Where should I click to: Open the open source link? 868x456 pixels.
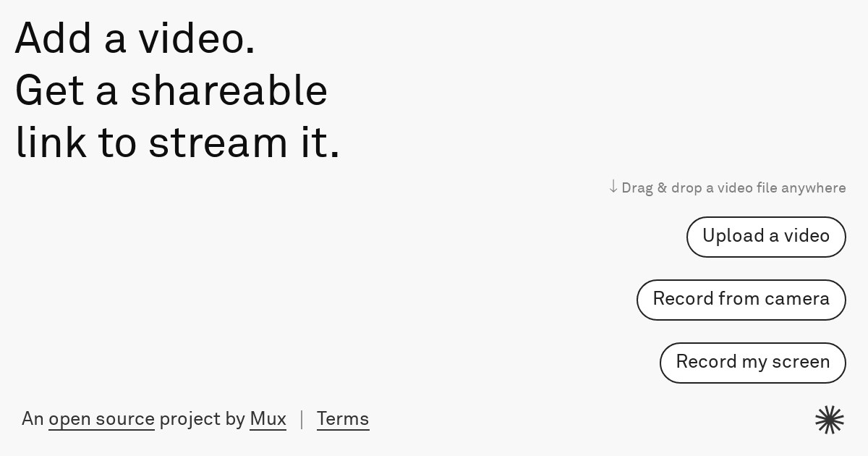click(x=101, y=419)
